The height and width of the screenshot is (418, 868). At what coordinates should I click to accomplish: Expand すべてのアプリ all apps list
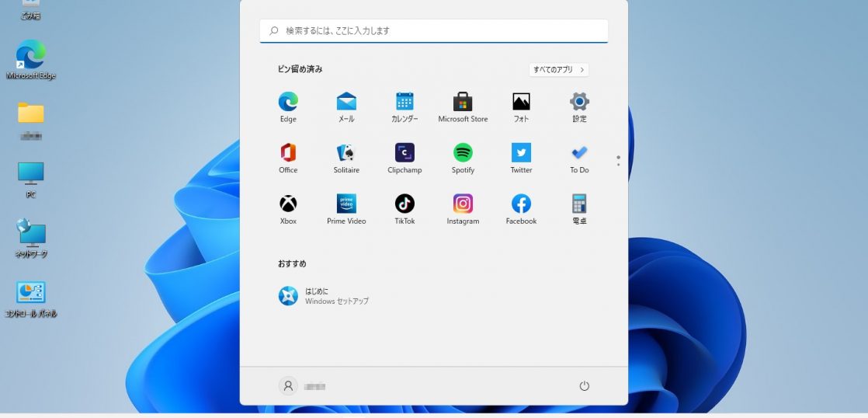point(558,70)
